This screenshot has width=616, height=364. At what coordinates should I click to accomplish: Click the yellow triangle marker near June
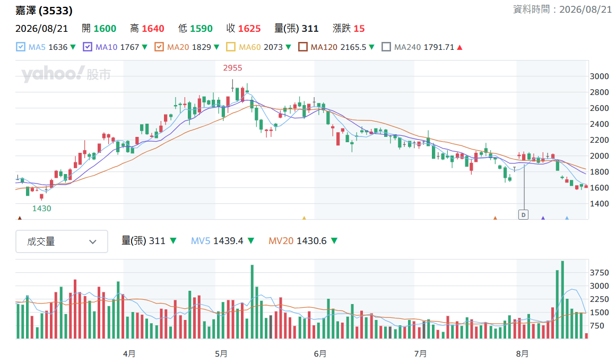[304, 218]
